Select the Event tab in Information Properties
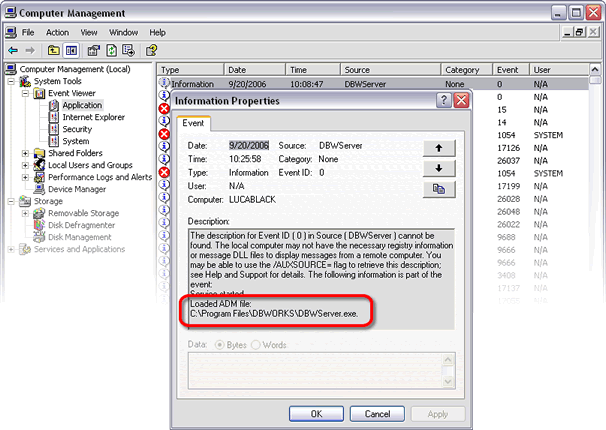 (x=193, y=123)
